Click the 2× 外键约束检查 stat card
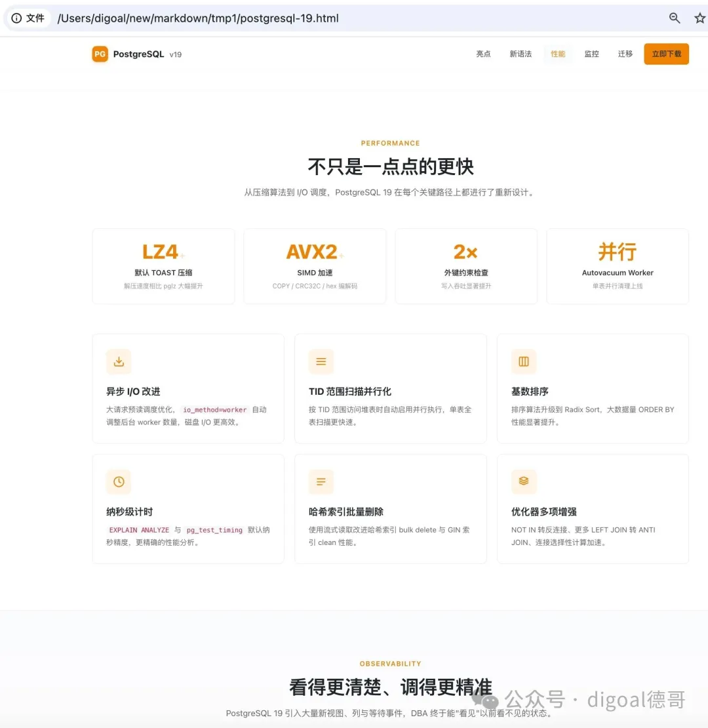This screenshot has width=708, height=728. coord(466,266)
